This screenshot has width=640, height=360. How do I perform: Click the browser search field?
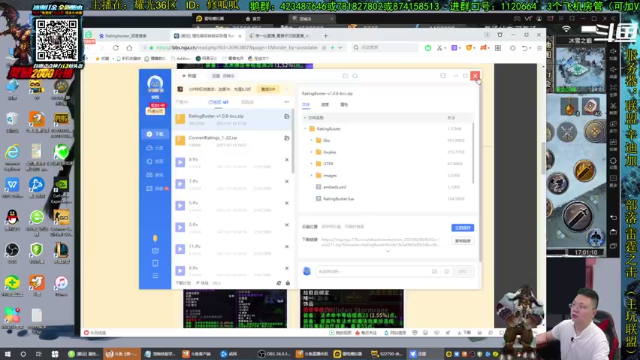click(x=386, y=48)
